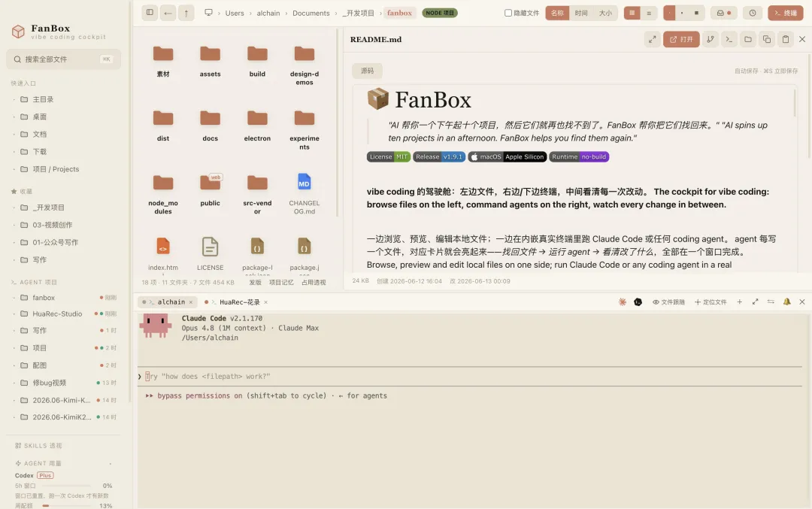Click terminal prompt icon in README header
Screen dimensions: 812x509
click(729, 39)
